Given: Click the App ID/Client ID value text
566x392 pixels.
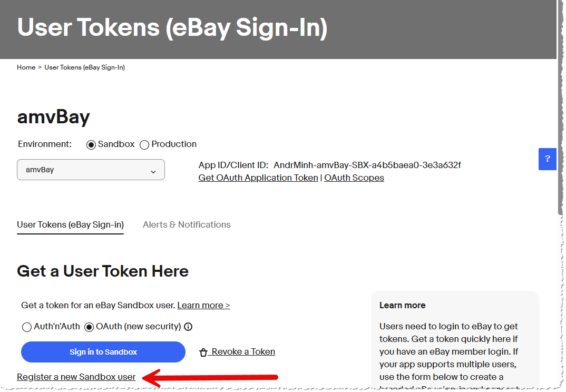Looking at the screenshot, I should pos(367,165).
